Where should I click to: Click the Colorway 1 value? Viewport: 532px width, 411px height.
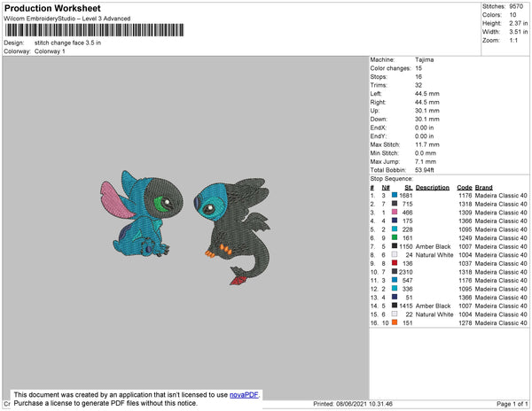50,51
